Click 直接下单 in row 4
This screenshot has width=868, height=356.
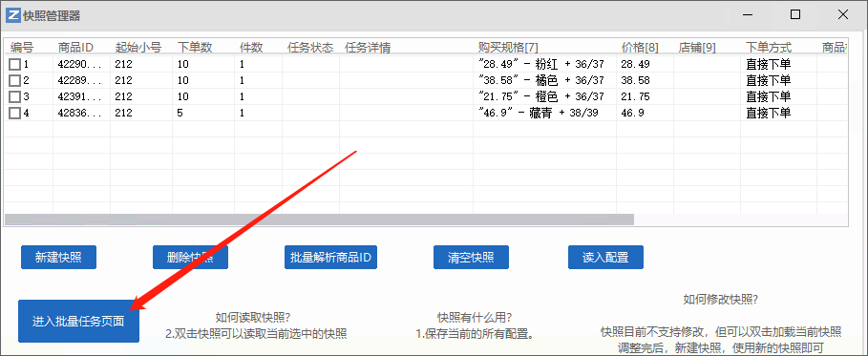(769, 113)
